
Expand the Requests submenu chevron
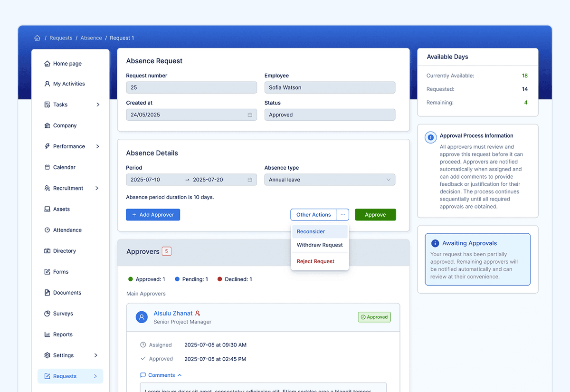click(95, 376)
